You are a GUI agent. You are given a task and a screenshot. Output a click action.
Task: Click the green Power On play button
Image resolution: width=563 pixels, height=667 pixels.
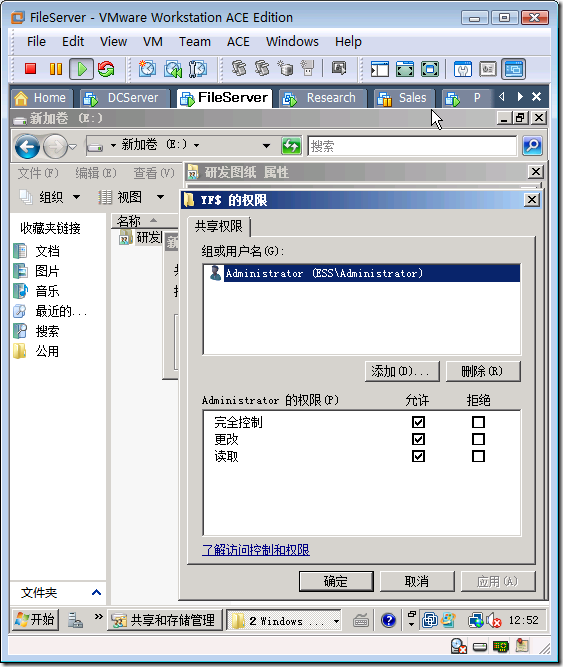[x=81, y=68]
